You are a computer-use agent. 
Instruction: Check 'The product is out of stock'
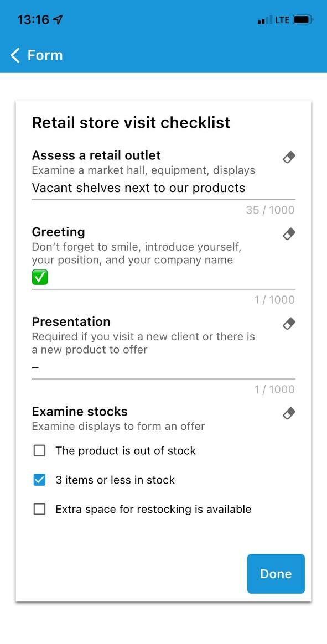(x=39, y=451)
